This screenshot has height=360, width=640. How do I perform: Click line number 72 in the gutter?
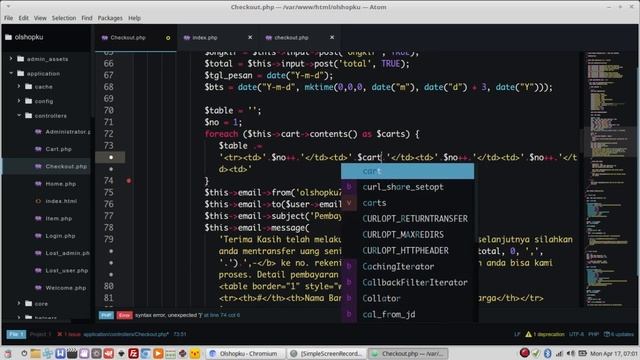109,134
